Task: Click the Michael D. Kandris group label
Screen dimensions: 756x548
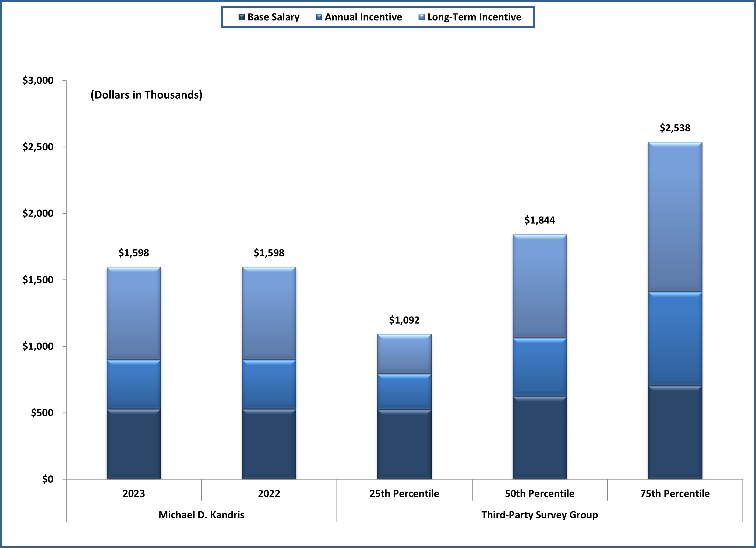Action: tap(201, 515)
